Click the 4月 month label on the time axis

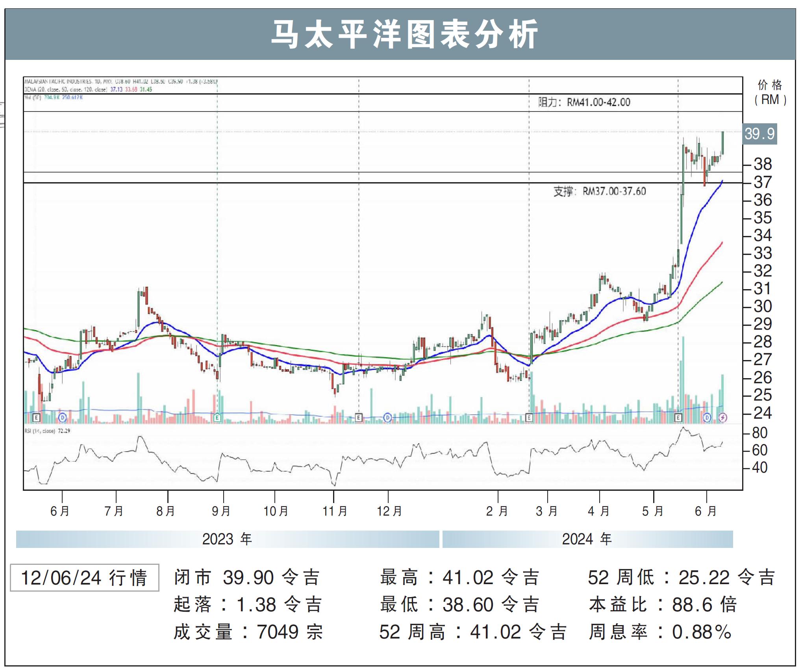599,511
